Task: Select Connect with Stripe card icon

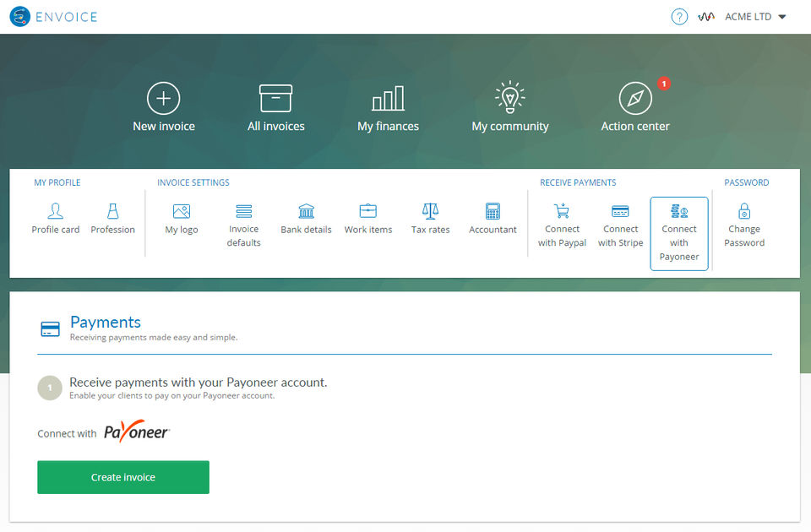Action: pos(620,211)
